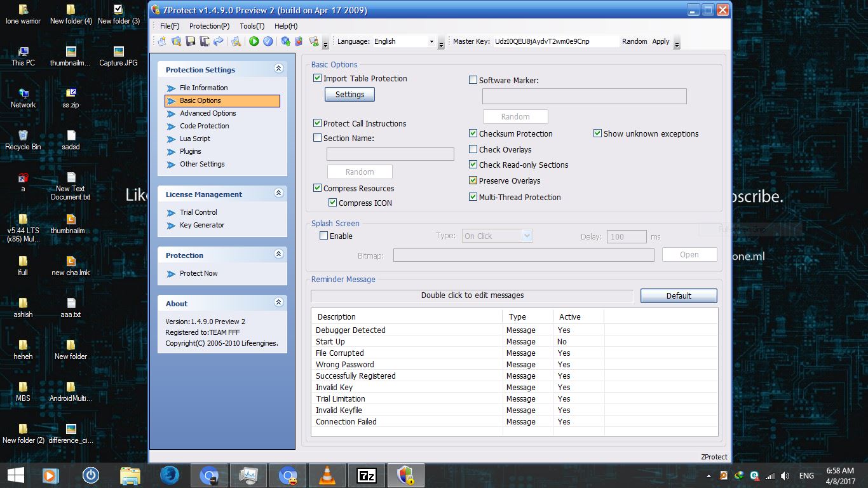The height and width of the screenshot is (488, 868).
Task: Open Recycle Bin on the desktop
Action: [23, 141]
